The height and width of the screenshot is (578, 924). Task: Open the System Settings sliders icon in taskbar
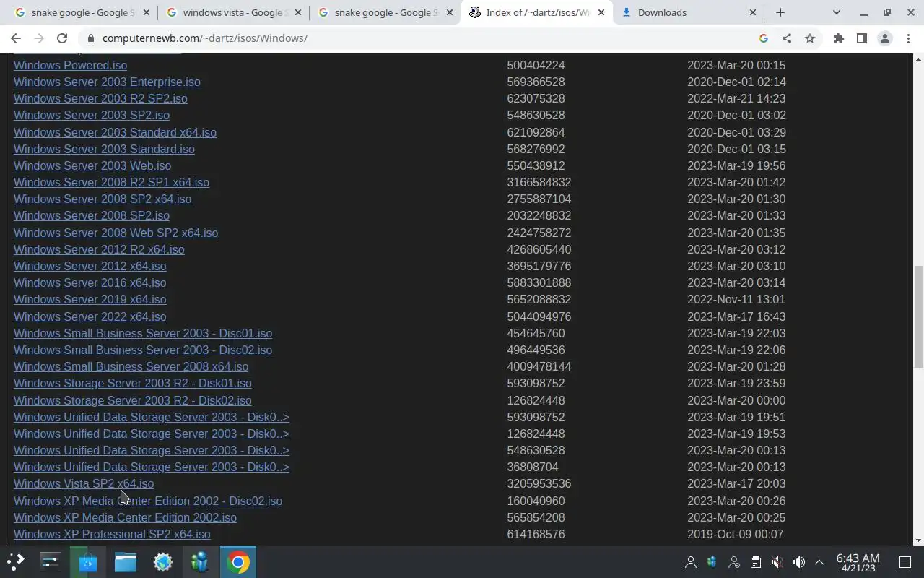51,562
